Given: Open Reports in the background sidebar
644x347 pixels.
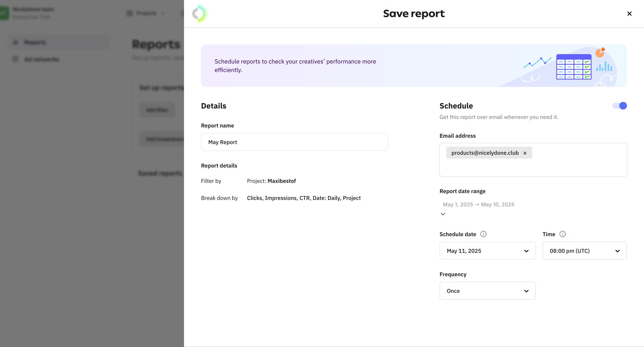Looking at the screenshot, I should 58,42.
